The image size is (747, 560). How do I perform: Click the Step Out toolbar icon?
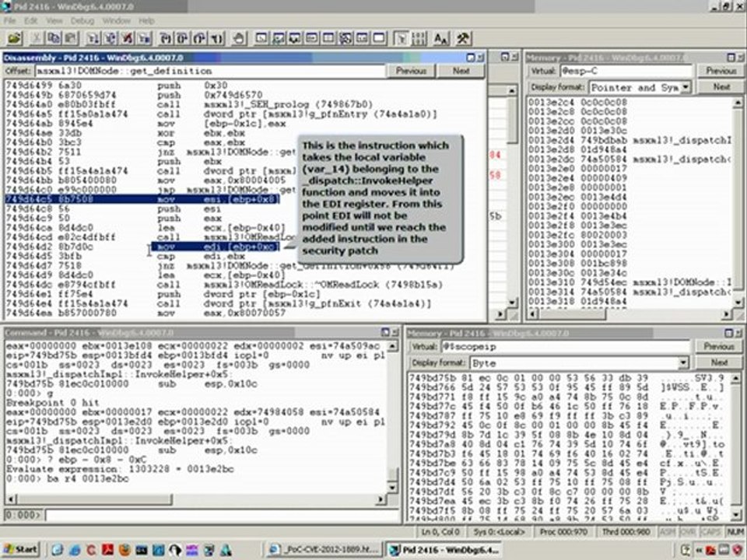tap(200, 39)
